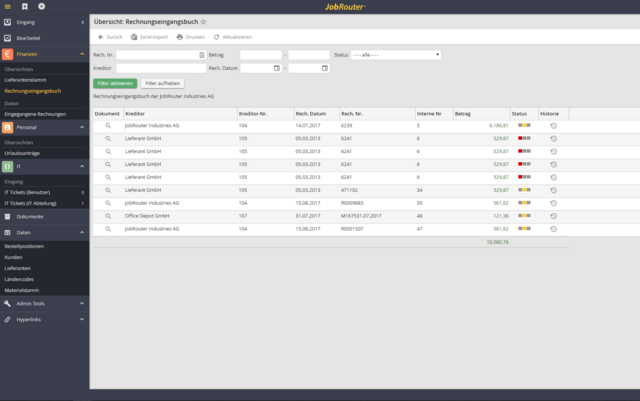Viewport: 640px width, 401px height.
Task: Show the history for invoice 6239
Action: 553,126
